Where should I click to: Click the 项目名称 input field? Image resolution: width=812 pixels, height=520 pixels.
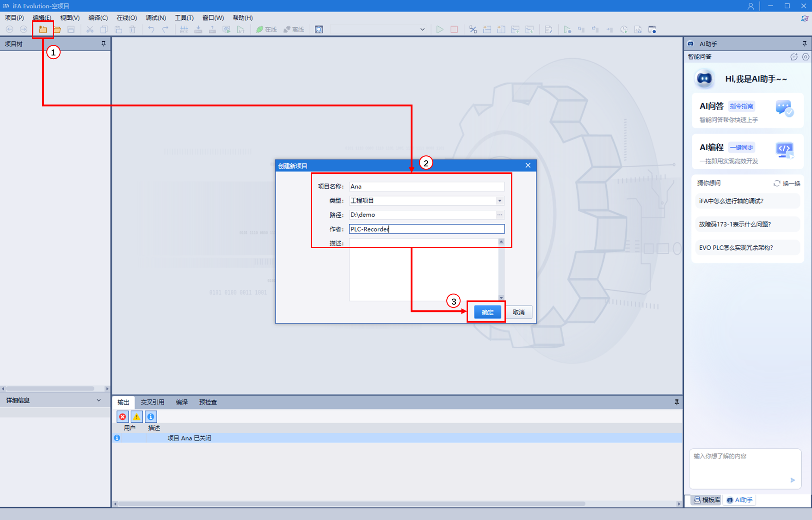click(426, 186)
